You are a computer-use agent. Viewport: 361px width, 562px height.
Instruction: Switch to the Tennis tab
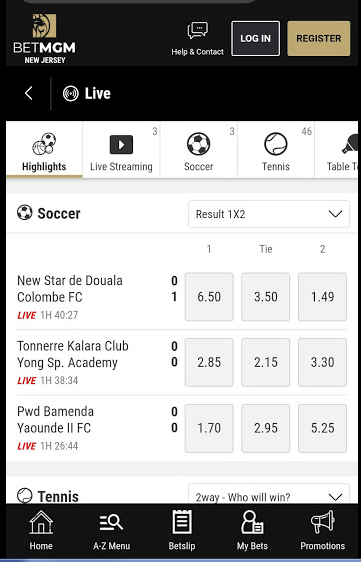(276, 150)
